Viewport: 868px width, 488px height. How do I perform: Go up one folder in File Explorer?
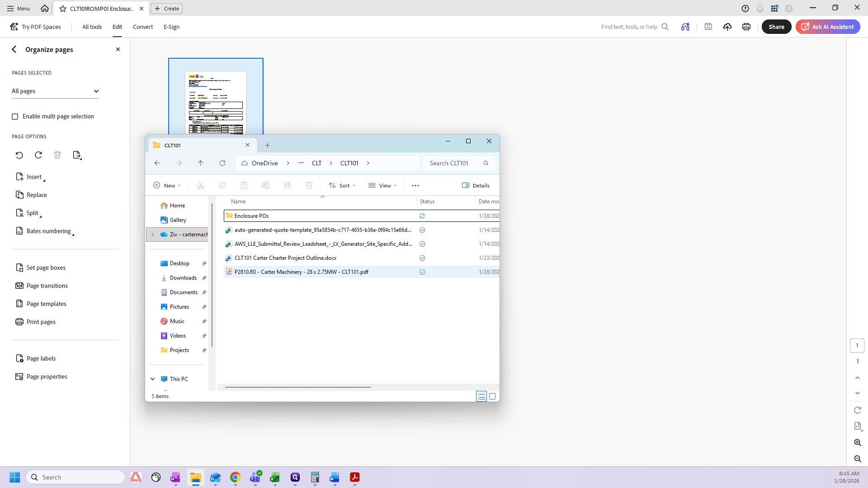pos(201,163)
